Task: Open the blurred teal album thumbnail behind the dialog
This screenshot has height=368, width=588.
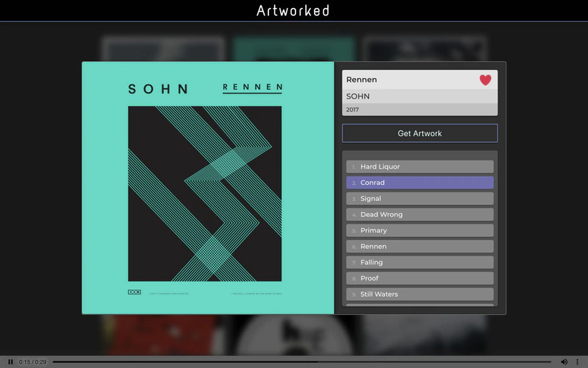Action: tap(293, 49)
